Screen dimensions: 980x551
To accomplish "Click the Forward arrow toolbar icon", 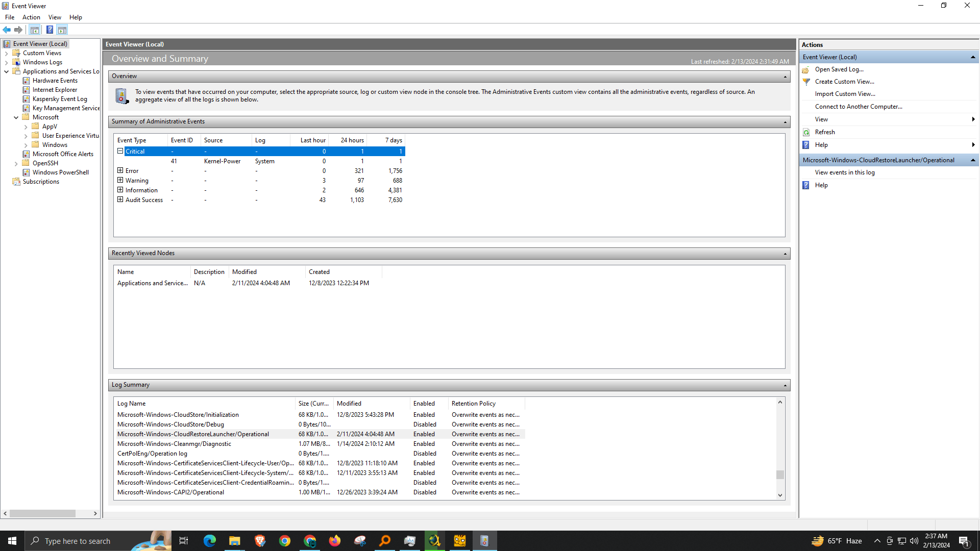I will click(18, 30).
